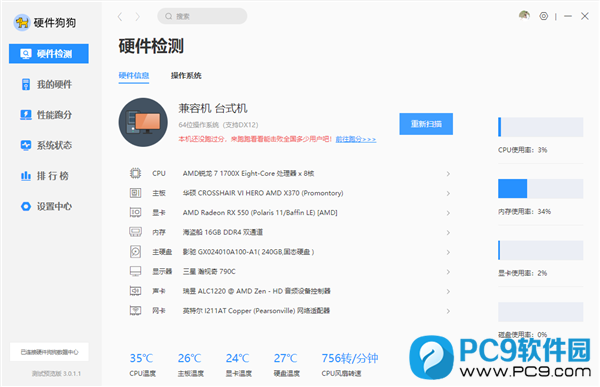The height and width of the screenshot is (387, 600).
Task: Expand the CPU row chevron
Action: 448,174
